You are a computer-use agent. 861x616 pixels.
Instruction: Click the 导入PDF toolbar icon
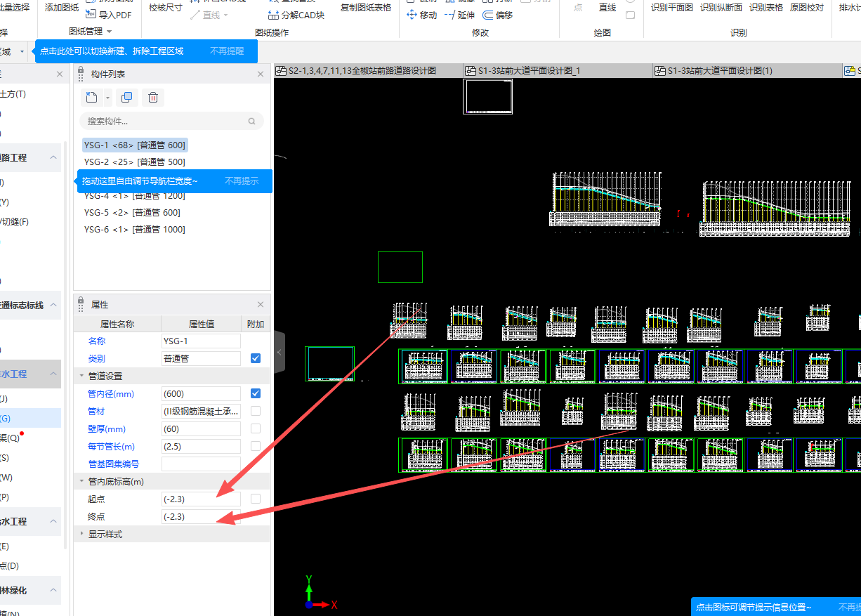(108, 15)
